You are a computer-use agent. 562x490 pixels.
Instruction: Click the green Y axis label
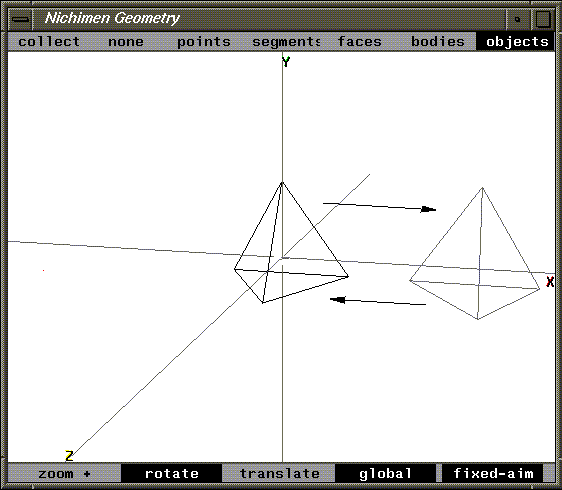[286, 62]
